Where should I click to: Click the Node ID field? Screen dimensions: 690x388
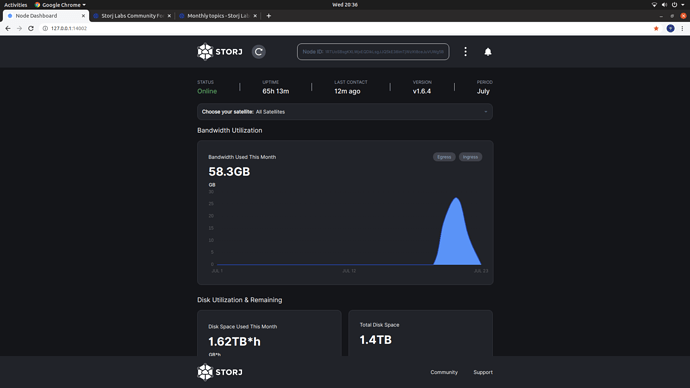coord(373,51)
